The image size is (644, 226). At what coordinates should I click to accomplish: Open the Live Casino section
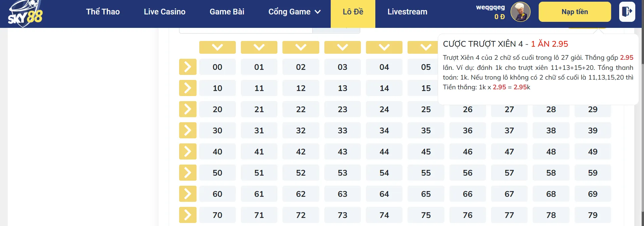(164, 12)
